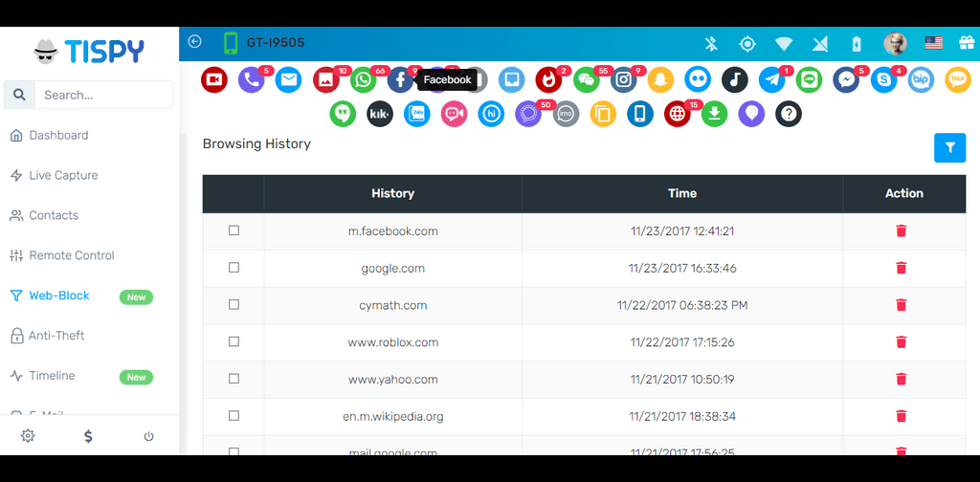980x482 pixels.
Task: Open the green downloads icon
Action: pyautogui.click(x=714, y=114)
